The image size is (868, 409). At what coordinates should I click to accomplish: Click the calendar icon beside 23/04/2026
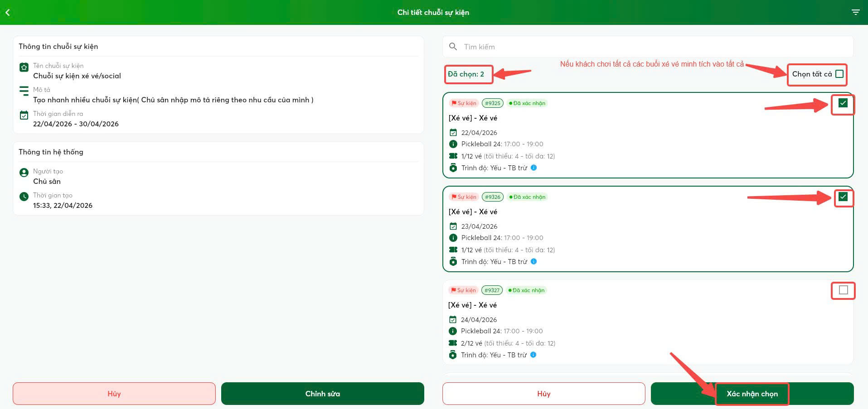(x=453, y=226)
